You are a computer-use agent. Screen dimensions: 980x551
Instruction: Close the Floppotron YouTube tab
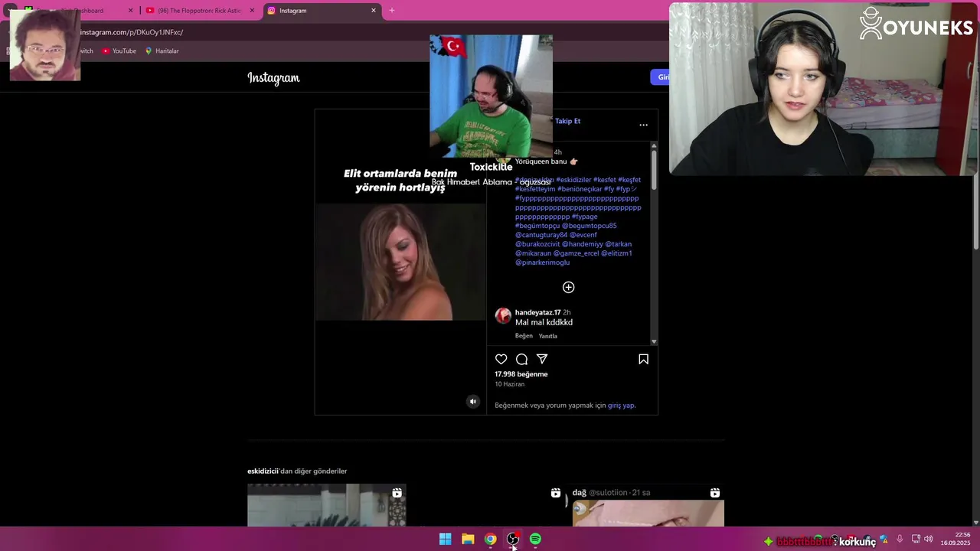pyautogui.click(x=252, y=11)
